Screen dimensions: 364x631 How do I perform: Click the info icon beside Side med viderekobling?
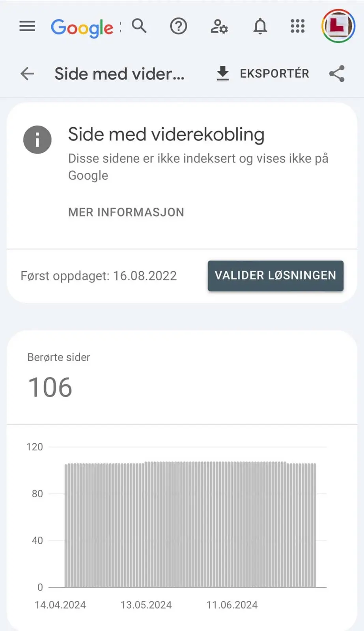(x=37, y=140)
